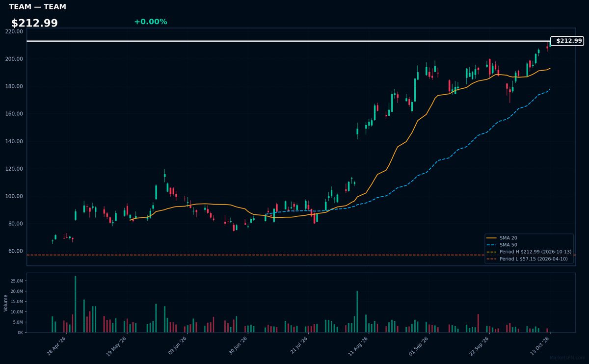589x364 pixels.
Task: Click the Period H legend entry
Action: [529, 252]
